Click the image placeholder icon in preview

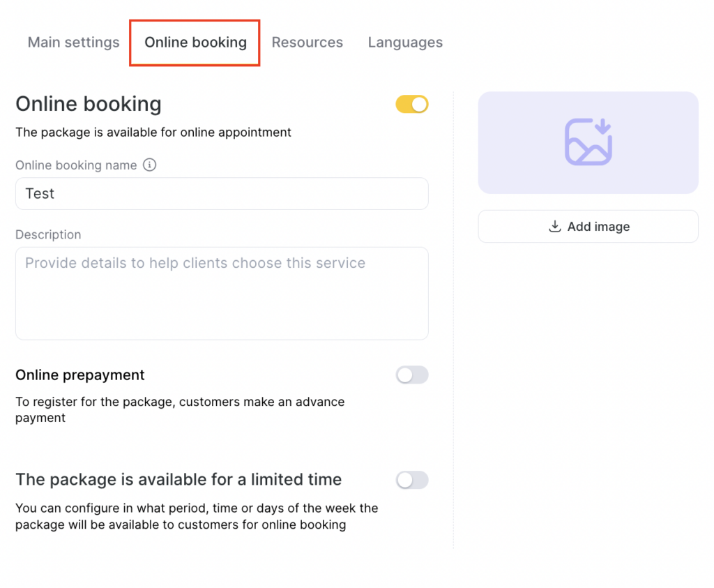coord(588,142)
